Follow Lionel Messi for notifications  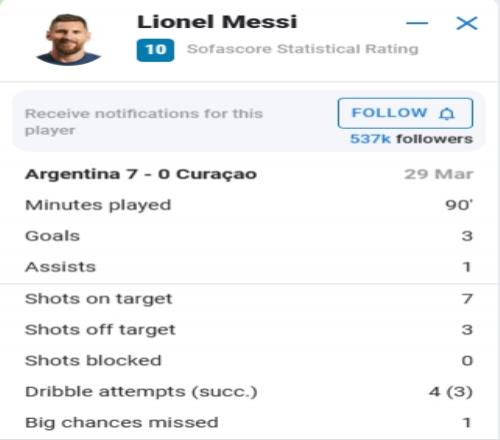point(405,113)
